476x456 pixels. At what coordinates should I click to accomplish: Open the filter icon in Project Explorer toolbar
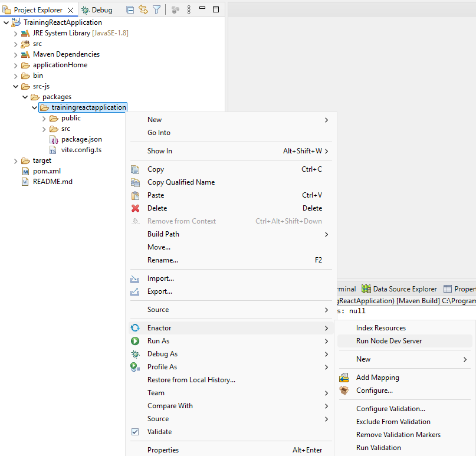[x=156, y=10]
